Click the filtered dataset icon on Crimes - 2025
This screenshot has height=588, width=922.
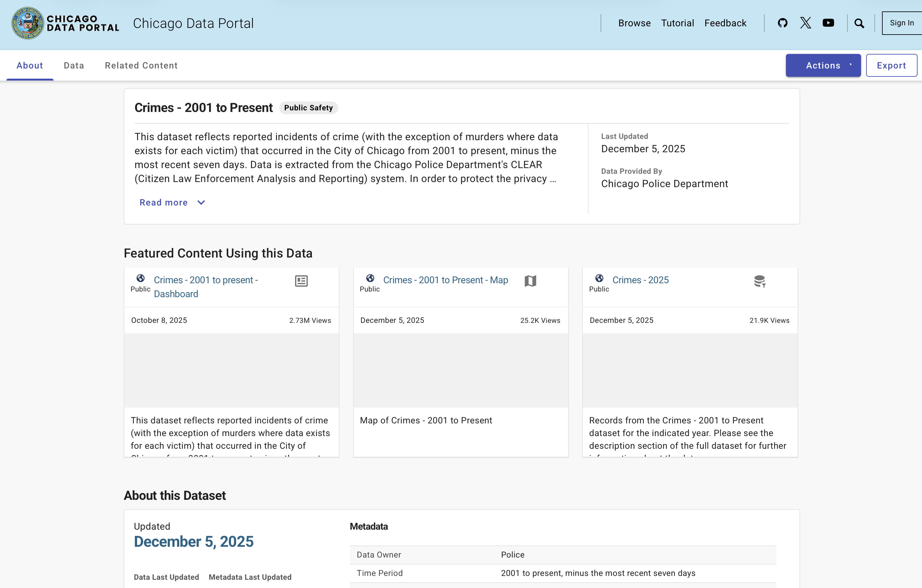point(760,281)
